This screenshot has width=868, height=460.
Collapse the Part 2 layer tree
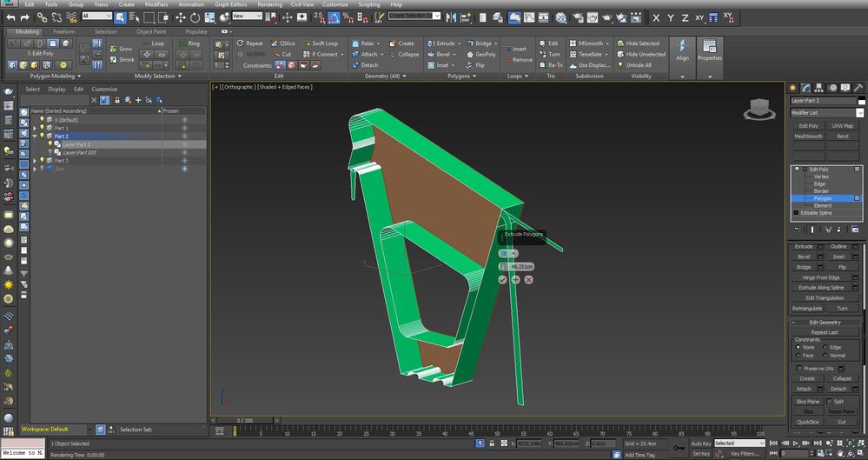click(x=35, y=136)
